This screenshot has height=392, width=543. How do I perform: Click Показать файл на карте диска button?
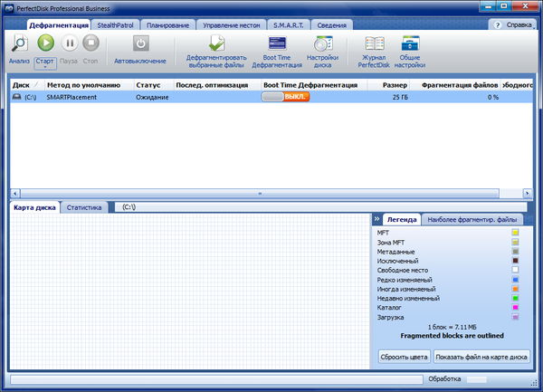click(x=481, y=356)
